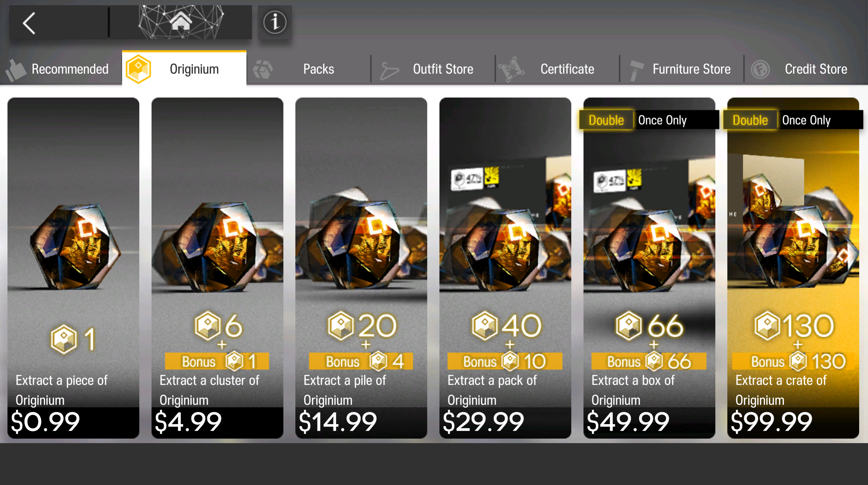Screen dimensions: 868x485
Task: Purchase the $99.99 crate of Originium
Action: click(x=793, y=268)
